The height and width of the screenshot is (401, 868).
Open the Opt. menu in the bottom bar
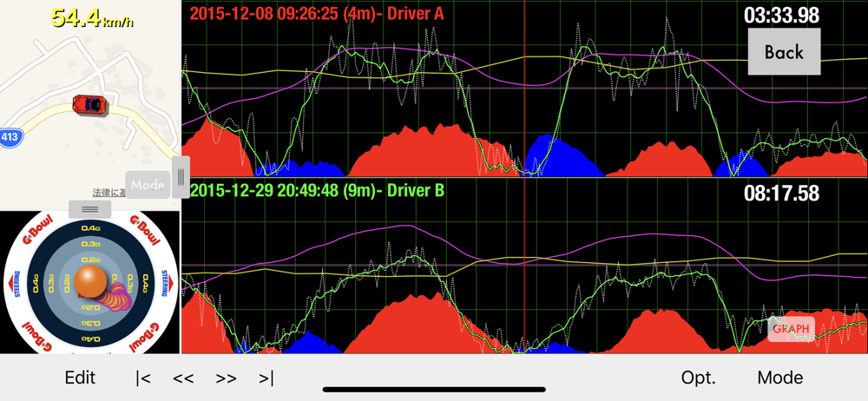699,378
